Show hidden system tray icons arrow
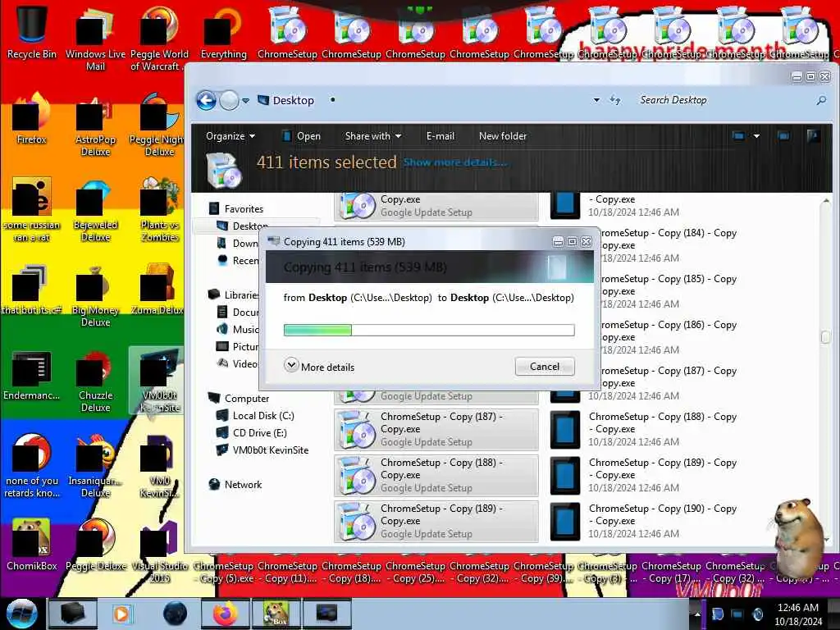Screen dimensions: 840x630 point(697,614)
